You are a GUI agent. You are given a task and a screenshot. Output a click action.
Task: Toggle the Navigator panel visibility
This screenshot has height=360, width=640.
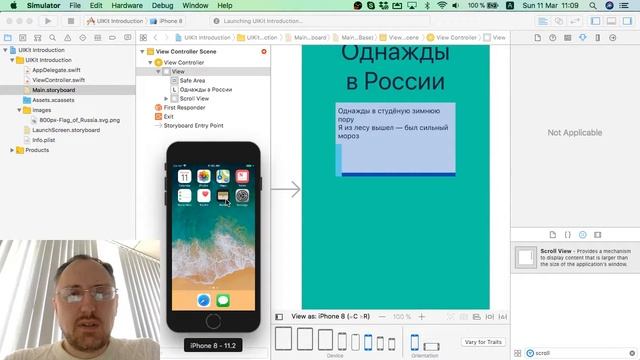[x=596, y=21]
